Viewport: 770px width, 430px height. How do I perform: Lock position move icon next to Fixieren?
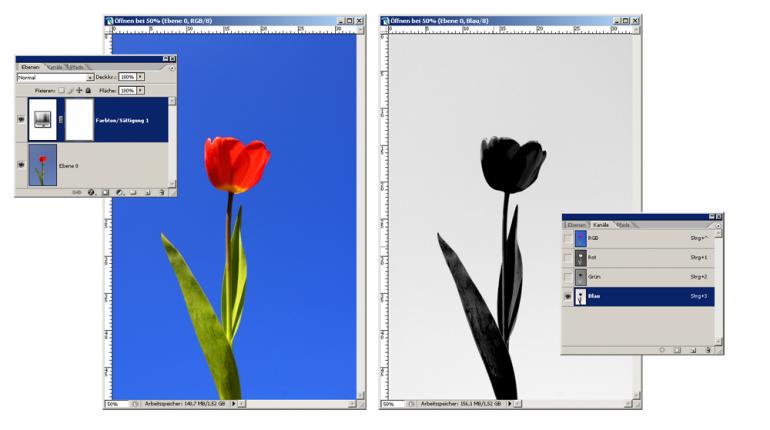click(79, 90)
